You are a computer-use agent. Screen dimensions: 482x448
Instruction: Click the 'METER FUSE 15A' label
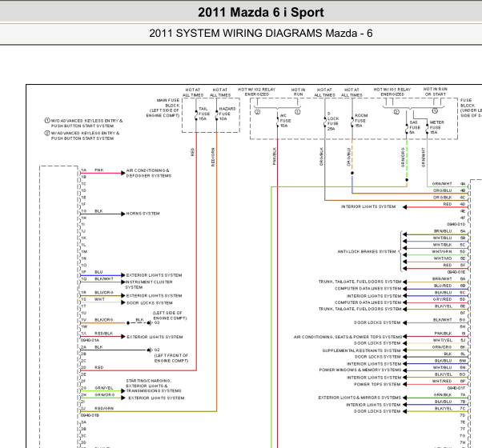(x=436, y=127)
